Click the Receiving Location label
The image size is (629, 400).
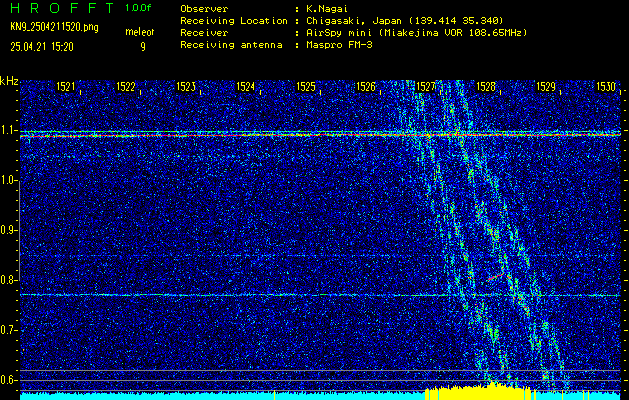coord(234,20)
